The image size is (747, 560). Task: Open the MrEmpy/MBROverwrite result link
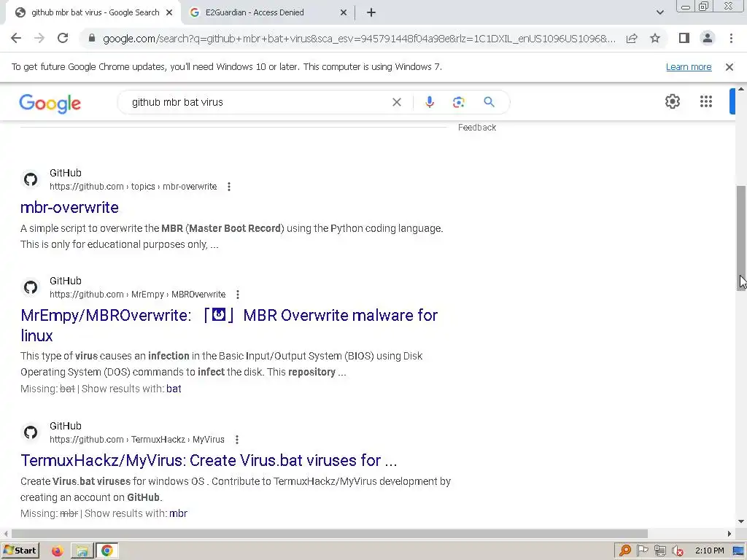(229, 325)
